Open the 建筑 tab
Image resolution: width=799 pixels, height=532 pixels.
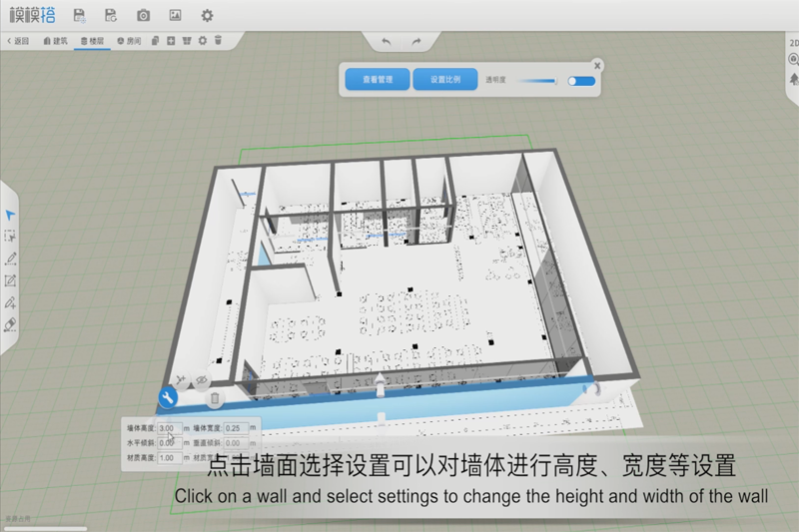pos(56,41)
